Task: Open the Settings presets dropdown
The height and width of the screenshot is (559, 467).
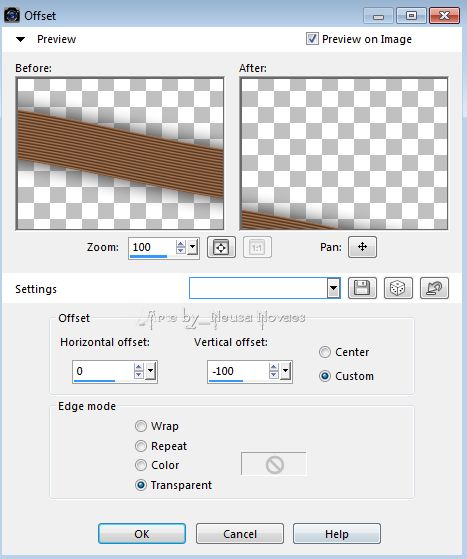Action: (333, 288)
